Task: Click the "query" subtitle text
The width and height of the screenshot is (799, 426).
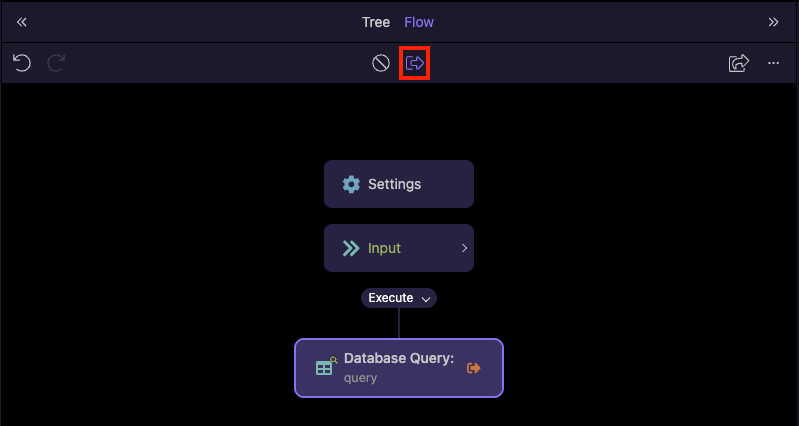Action: (x=360, y=378)
